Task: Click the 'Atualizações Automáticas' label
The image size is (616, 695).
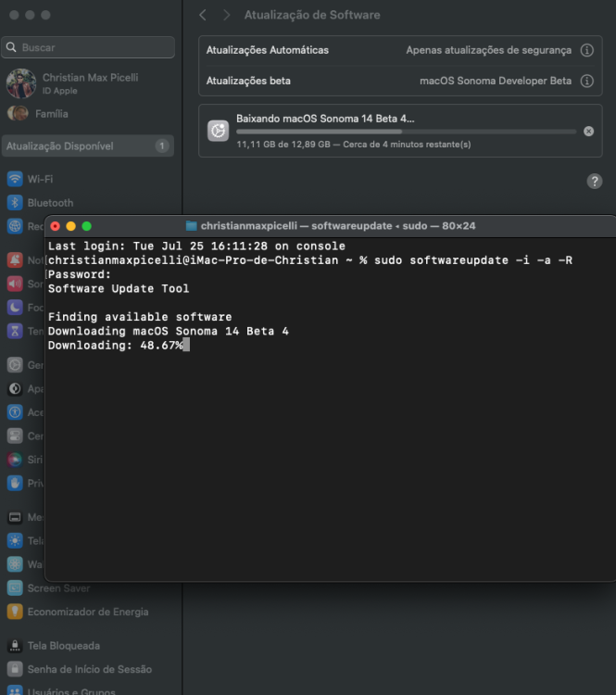Action: point(267,50)
